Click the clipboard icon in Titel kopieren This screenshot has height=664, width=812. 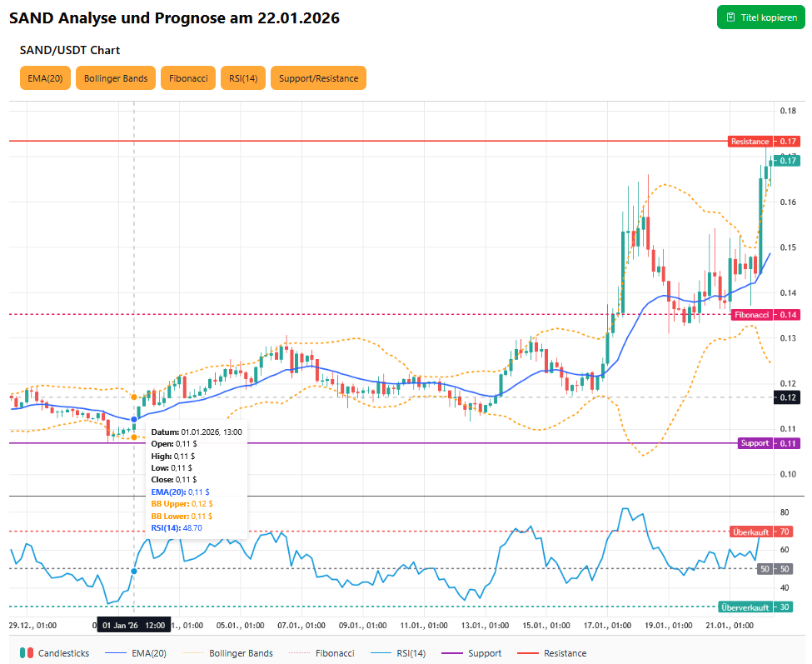[730, 17]
